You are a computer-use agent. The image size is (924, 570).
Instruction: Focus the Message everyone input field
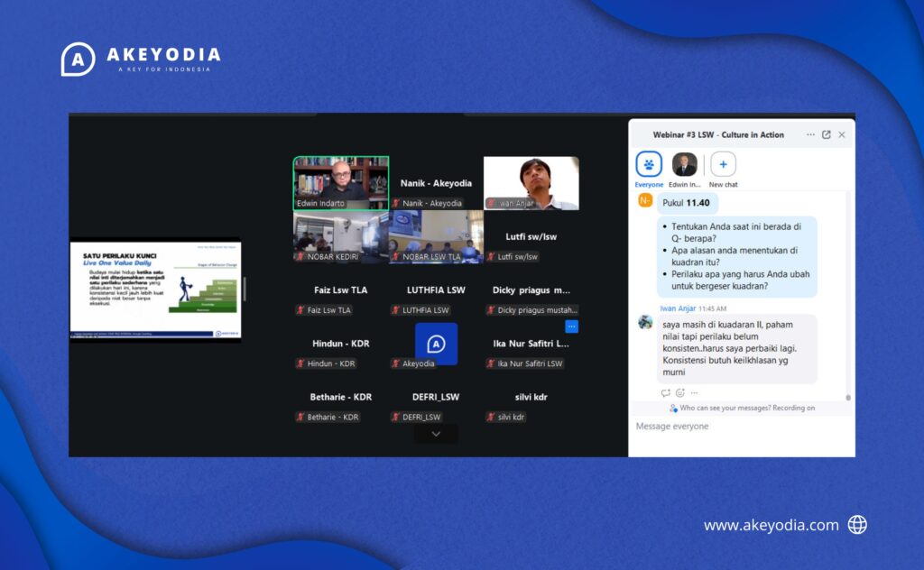tap(741, 427)
